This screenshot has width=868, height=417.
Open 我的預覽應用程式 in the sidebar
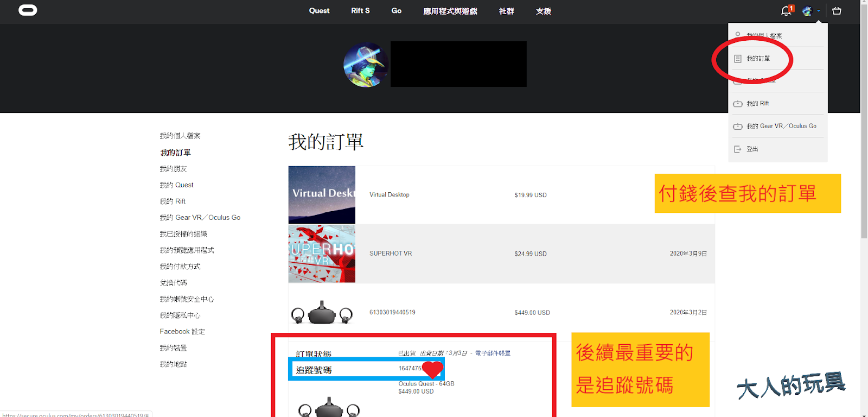(187, 250)
